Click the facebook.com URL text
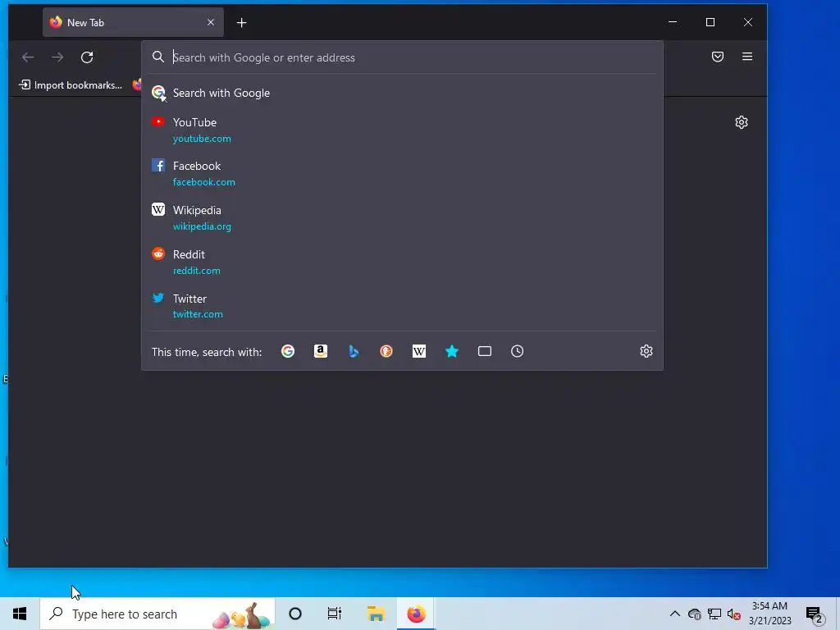The height and width of the screenshot is (630, 840). click(x=203, y=182)
